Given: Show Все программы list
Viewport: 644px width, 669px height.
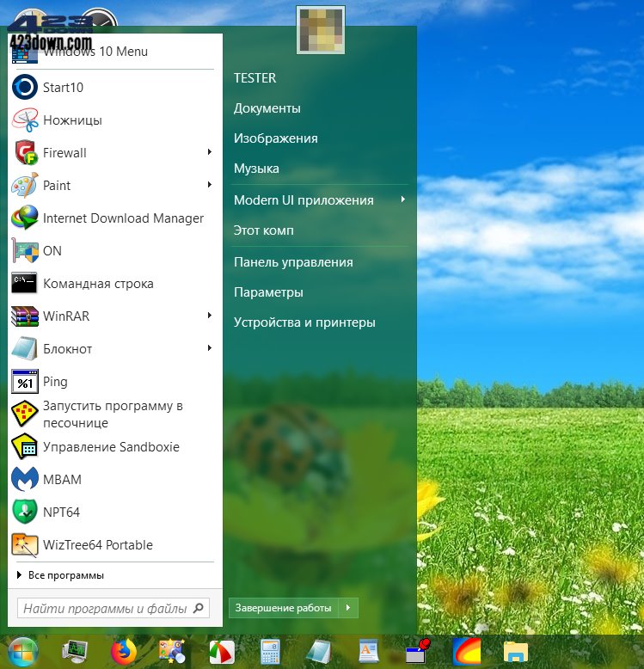Looking at the screenshot, I should pyautogui.click(x=65, y=575).
